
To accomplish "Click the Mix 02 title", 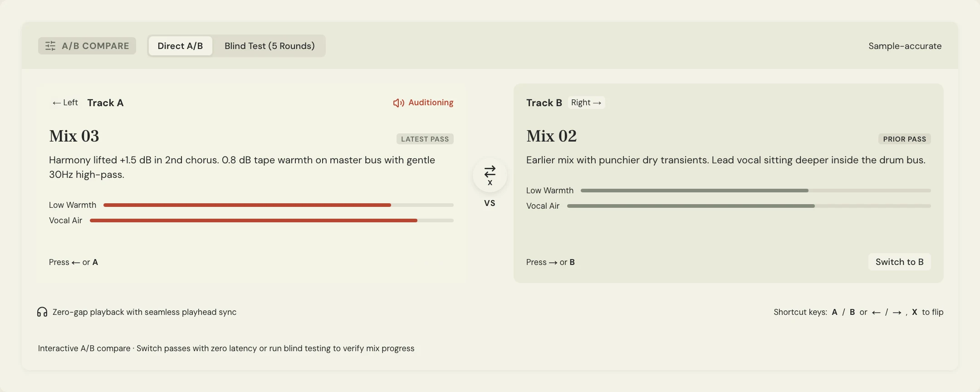I will [x=551, y=136].
